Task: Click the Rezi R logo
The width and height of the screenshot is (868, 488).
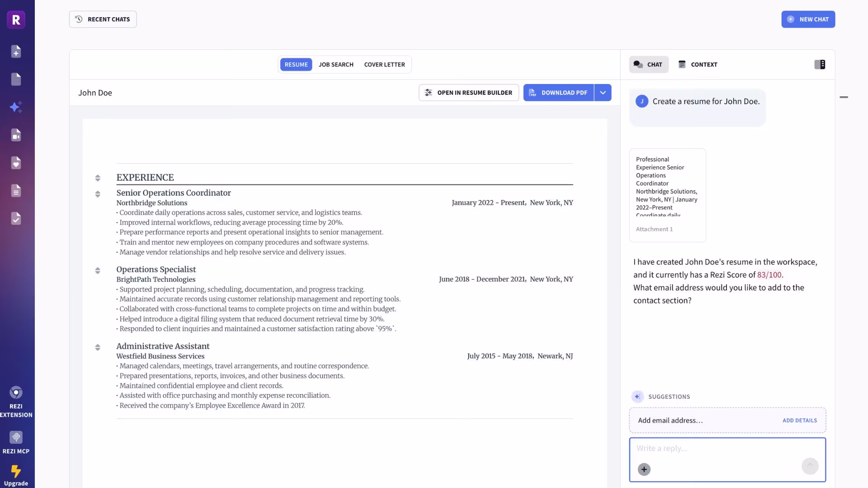Action: 16,20
